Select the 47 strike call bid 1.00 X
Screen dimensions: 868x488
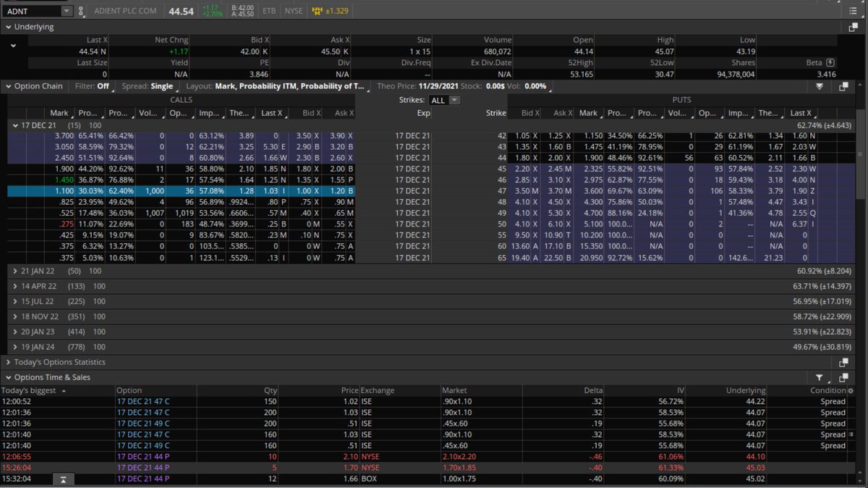(309, 191)
